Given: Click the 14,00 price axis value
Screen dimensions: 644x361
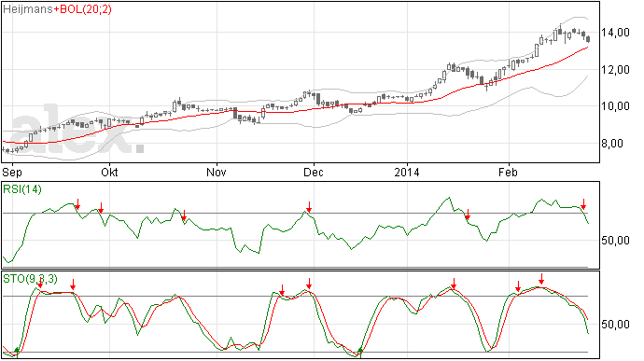Looking at the screenshot, I should click(615, 33).
